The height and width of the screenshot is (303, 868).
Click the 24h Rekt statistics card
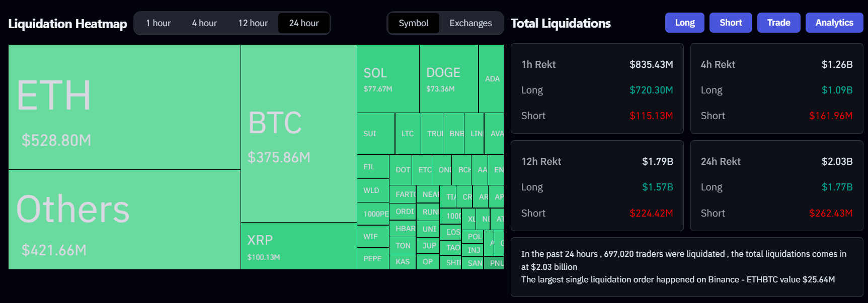[776, 186]
